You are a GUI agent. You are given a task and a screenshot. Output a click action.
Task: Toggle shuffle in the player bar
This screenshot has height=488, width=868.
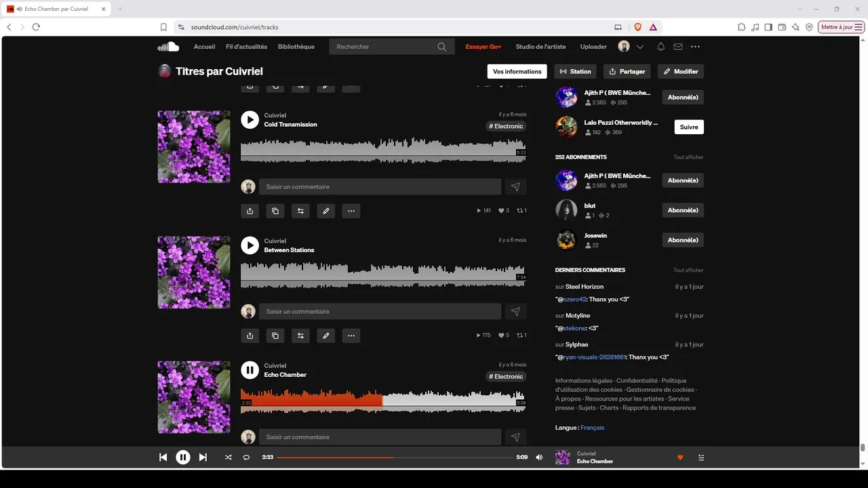[x=228, y=457]
